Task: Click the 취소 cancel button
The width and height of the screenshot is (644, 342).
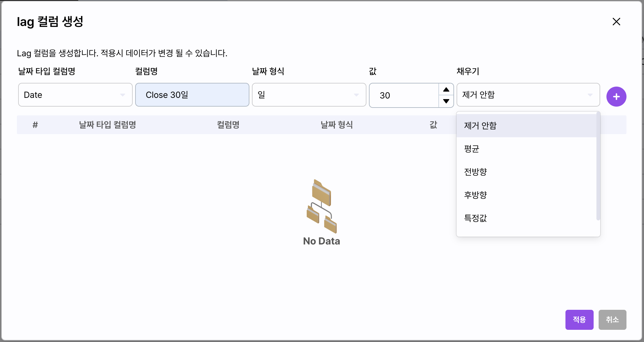Action: 612,319
